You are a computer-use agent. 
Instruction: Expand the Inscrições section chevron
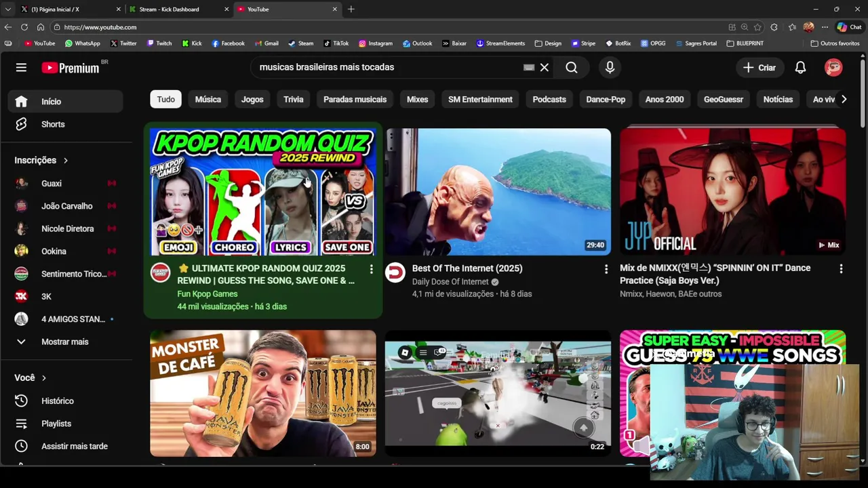66,161
